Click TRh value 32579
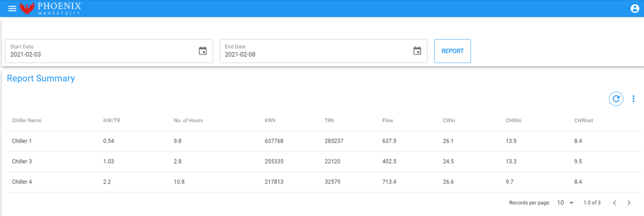 tap(332, 181)
